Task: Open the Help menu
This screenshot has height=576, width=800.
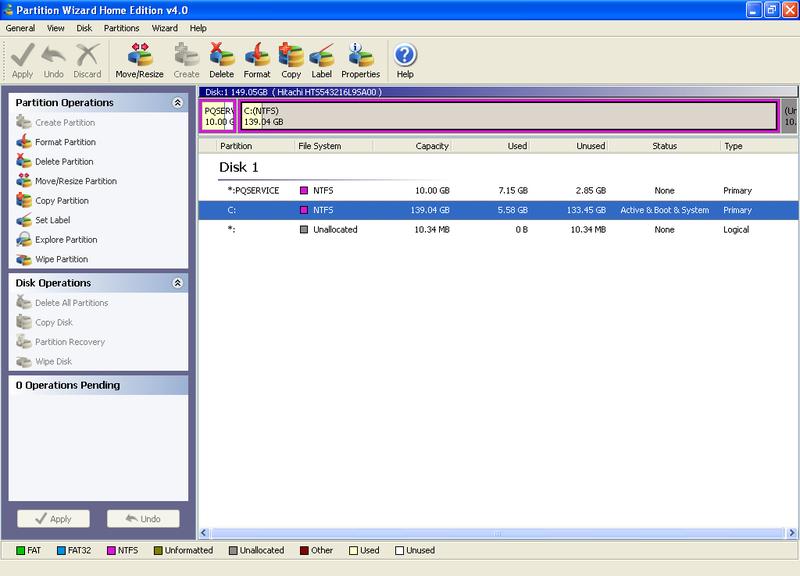Action: (198, 28)
